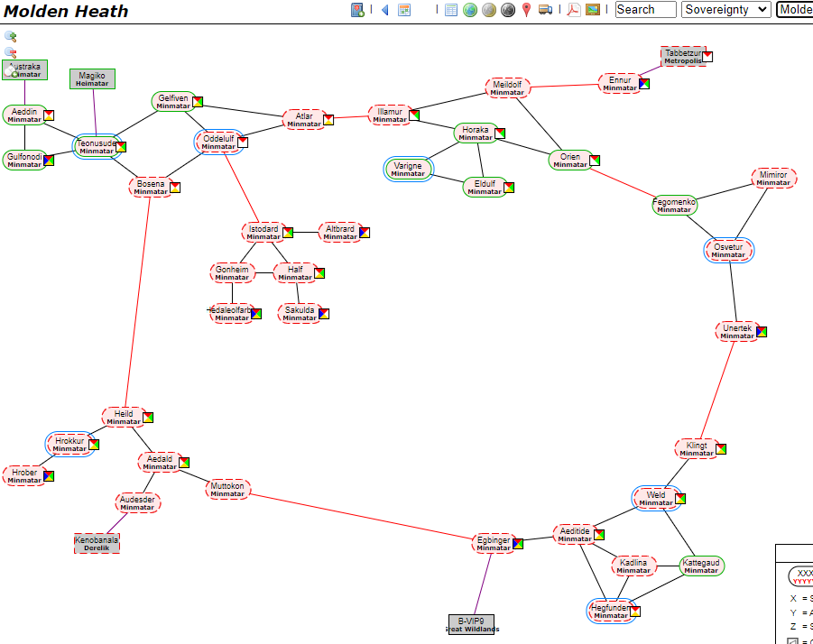Click the colored icon beside Aedald
Viewport: 813px width, 644px height.
184,462
